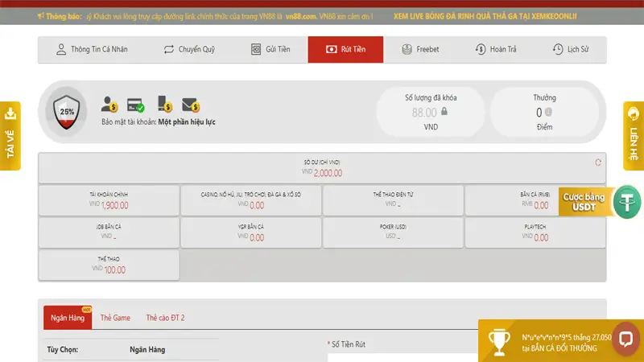
Task: Switch to the Thẻ Game tab
Action: click(115, 318)
